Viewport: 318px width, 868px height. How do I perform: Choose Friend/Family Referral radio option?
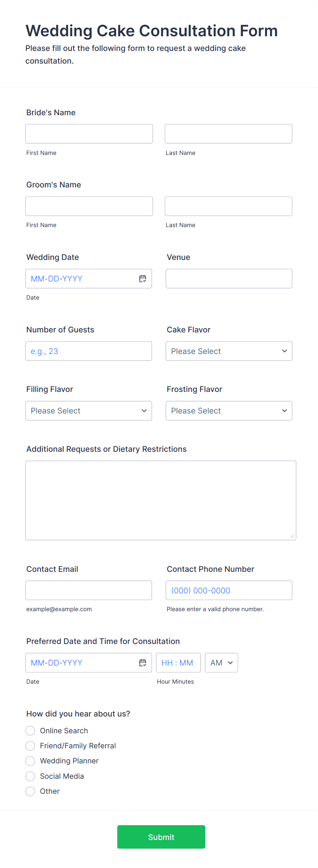pos(30,746)
